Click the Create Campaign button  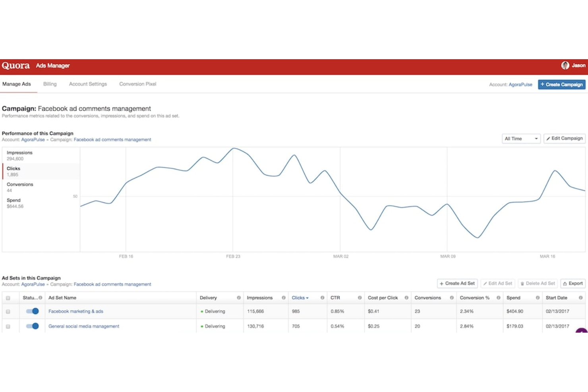[x=561, y=85]
